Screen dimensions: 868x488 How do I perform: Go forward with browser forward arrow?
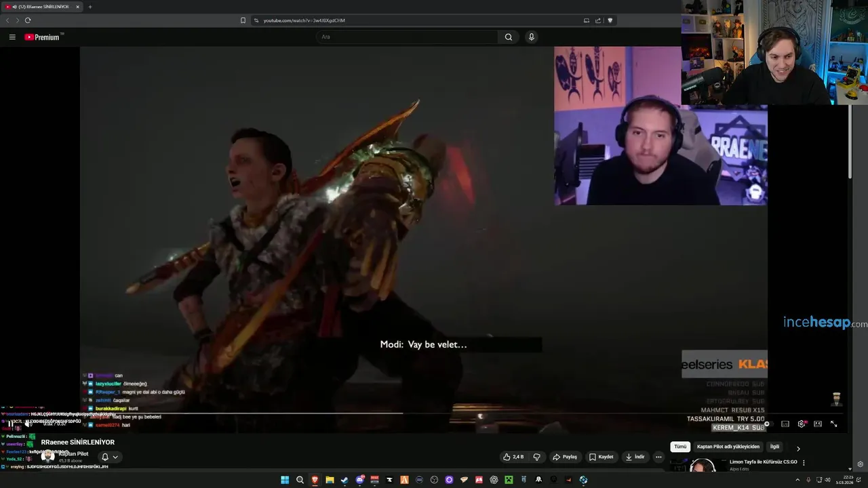17,20
